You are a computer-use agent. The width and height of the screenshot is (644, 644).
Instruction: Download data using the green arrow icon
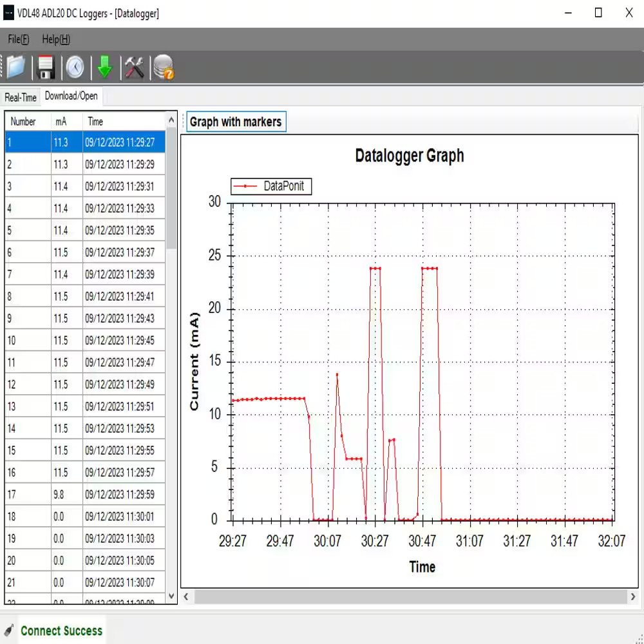point(104,67)
